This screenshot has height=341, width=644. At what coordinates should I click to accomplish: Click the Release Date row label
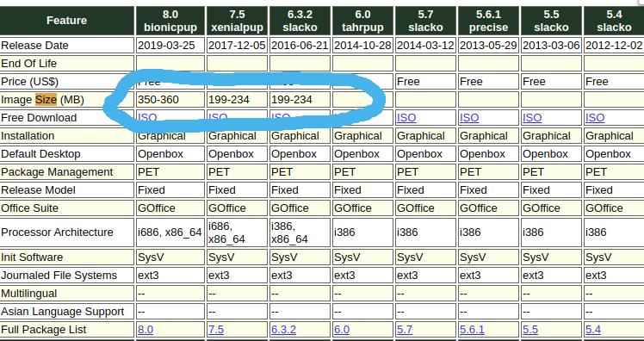pos(35,45)
